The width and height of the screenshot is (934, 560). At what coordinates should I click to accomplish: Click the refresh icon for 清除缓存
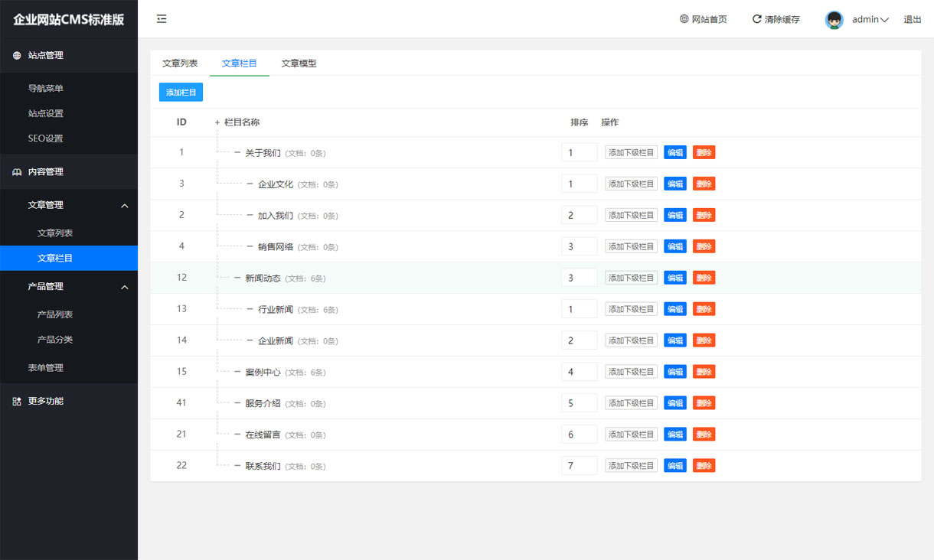(756, 19)
